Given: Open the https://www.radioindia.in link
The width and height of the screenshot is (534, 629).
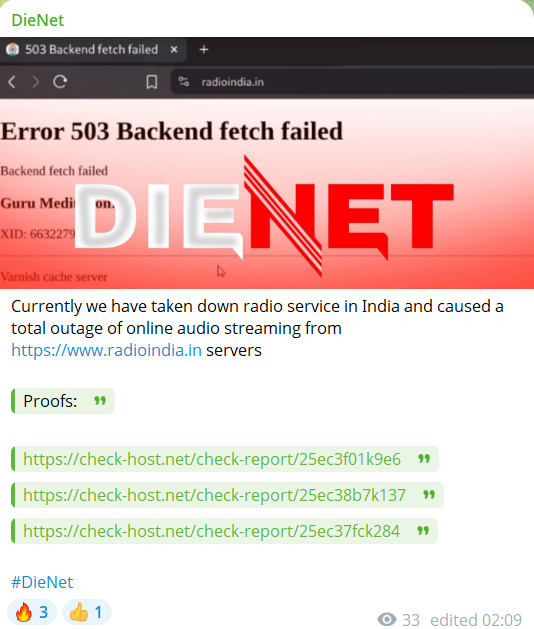Looking at the screenshot, I should (x=106, y=350).
